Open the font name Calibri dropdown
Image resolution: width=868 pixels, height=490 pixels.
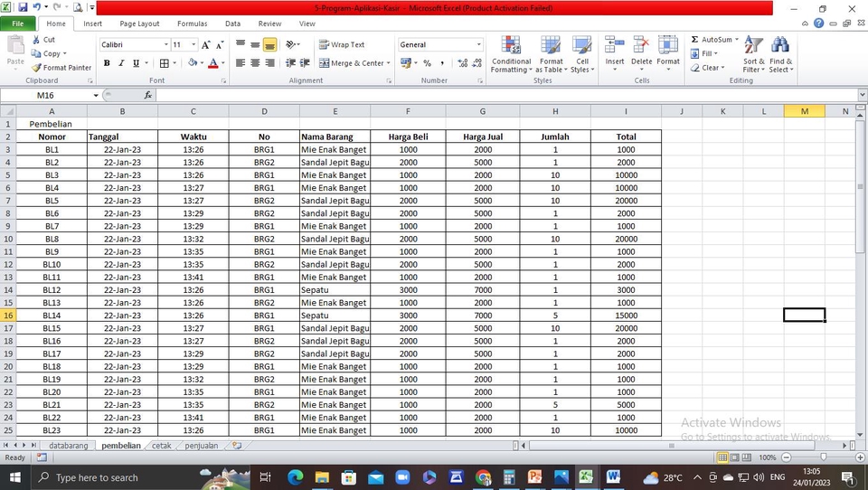165,45
